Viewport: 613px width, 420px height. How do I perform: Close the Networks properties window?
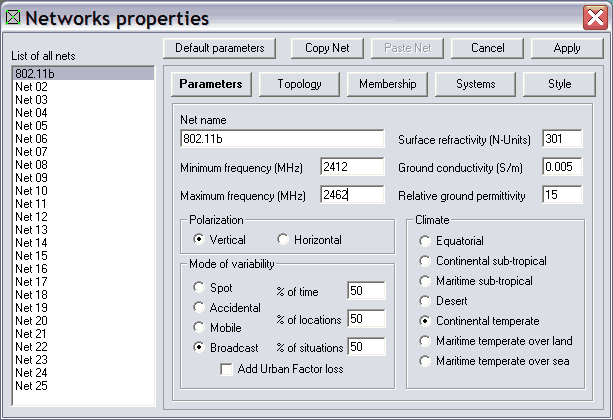(x=595, y=17)
